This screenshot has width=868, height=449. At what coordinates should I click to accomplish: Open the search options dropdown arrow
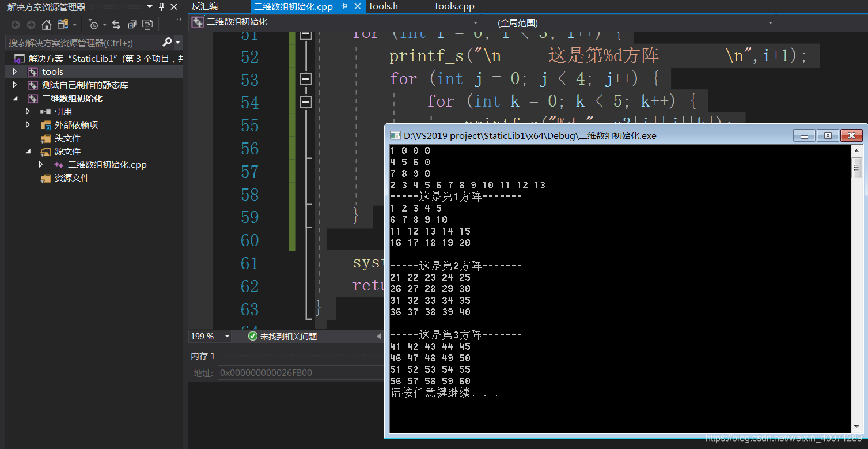(x=177, y=43)
